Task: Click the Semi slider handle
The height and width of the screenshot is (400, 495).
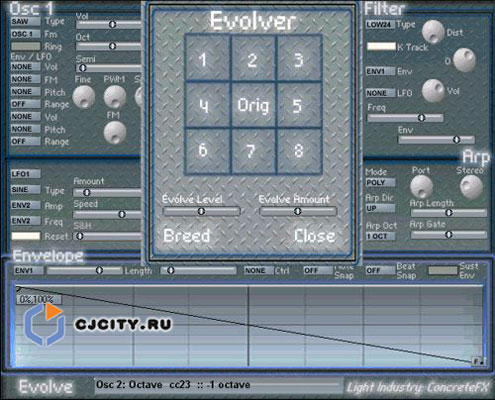Action: (x=83, y=68)
